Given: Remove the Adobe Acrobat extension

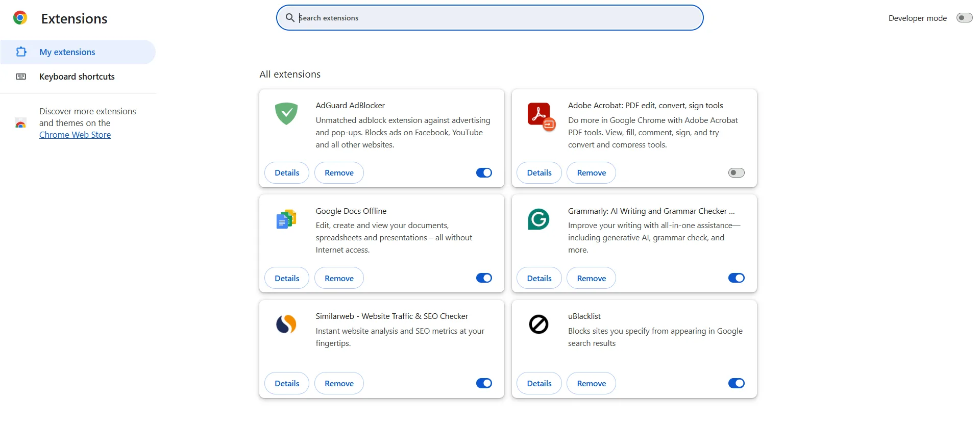Looking at the screenshot, I should pyautogui.click(x=591, y=173).
